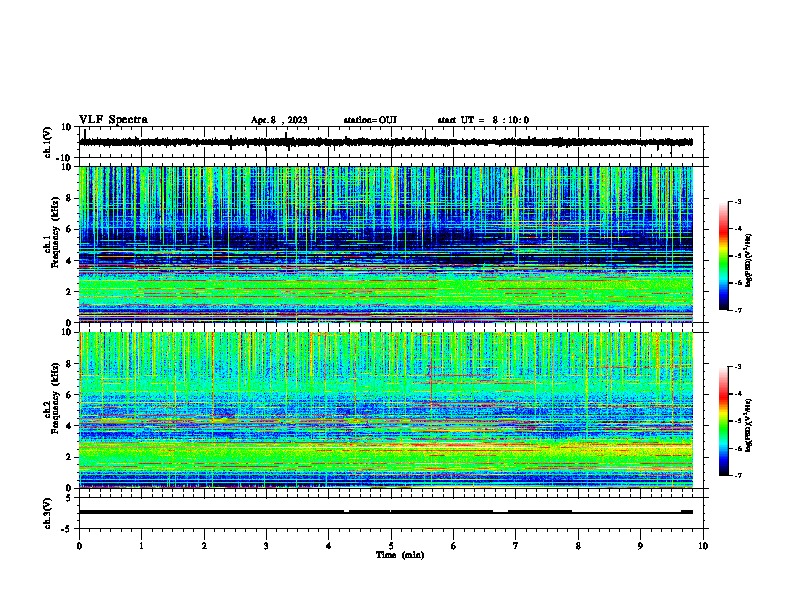
Task: Click the "2" kHz tick on ch.2 frequency axis
Action: tap(69, 457)
